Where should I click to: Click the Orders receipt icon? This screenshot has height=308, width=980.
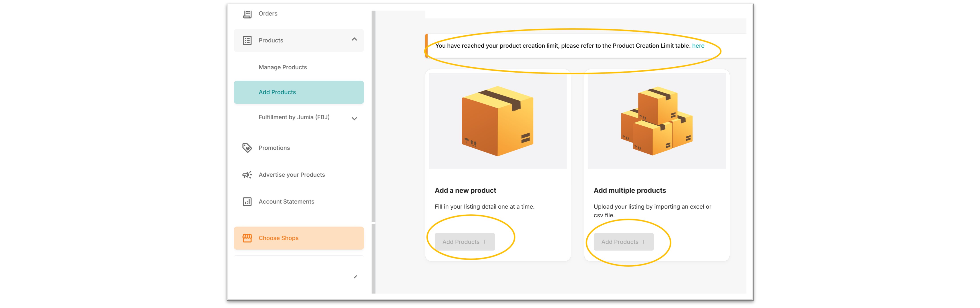[247, 14]
